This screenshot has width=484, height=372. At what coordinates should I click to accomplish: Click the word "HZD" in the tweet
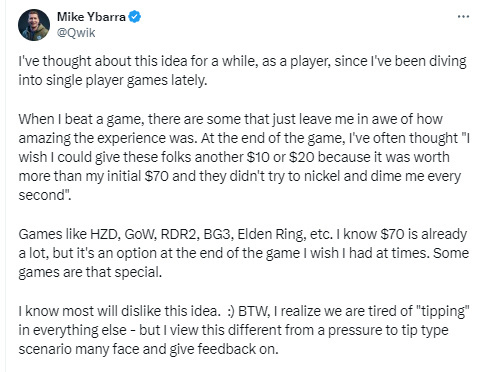[105, 234]
